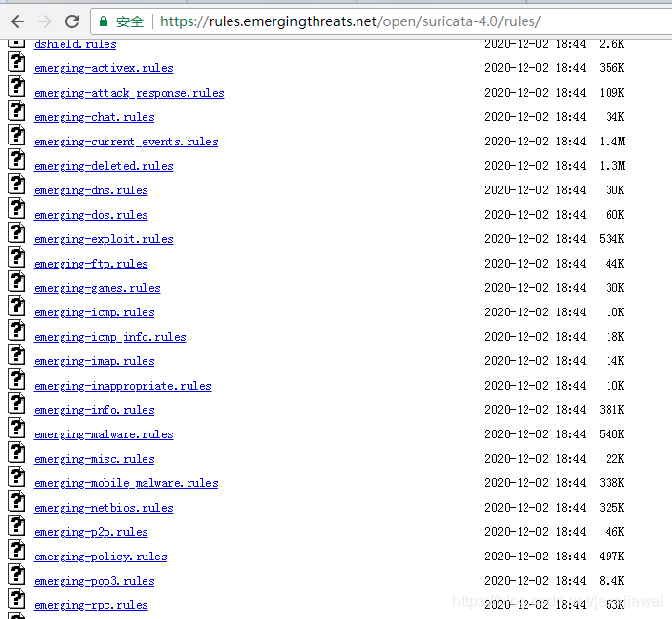
Task: View emerging-inappropriate.rules file
Action: (122, 386)
